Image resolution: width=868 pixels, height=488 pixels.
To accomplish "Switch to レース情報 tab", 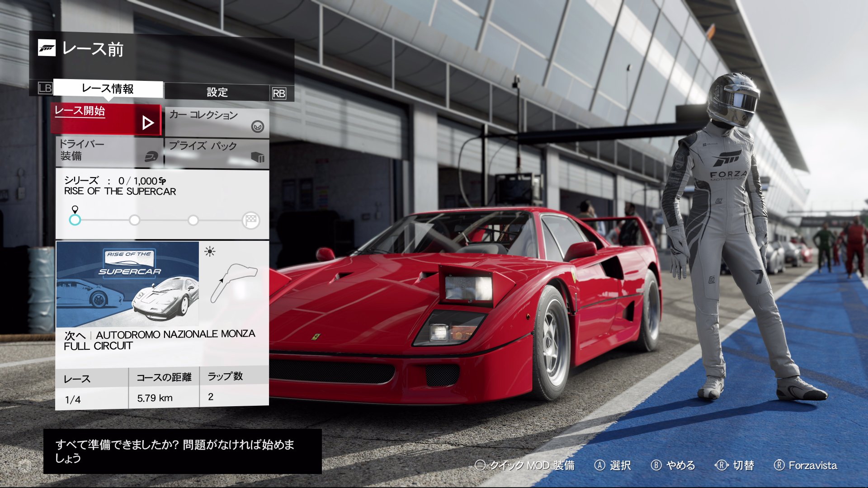I will 108,89.
